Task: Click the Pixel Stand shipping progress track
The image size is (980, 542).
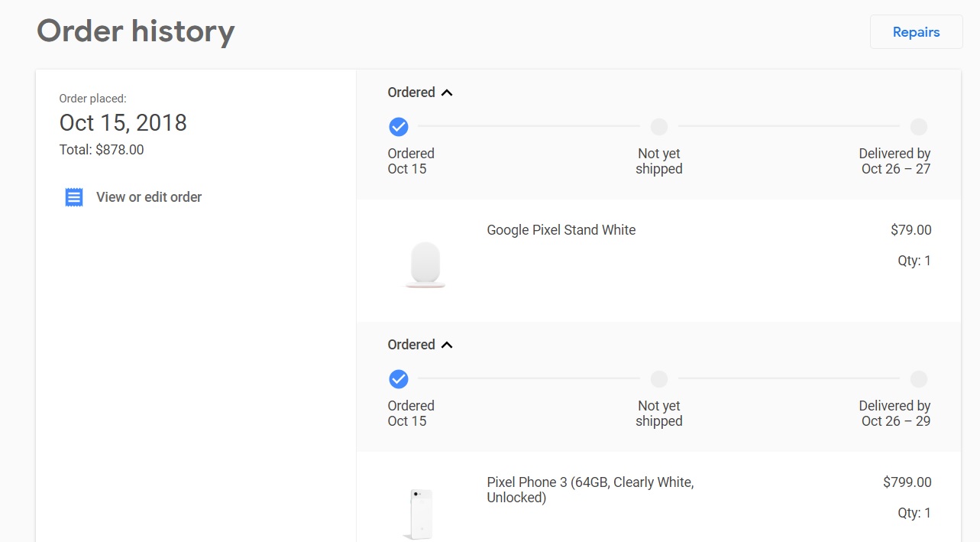Action: click(x=529, y=126)
